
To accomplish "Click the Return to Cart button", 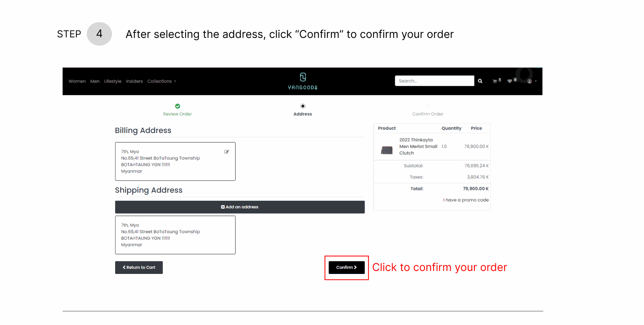I will tap(139, 267).
